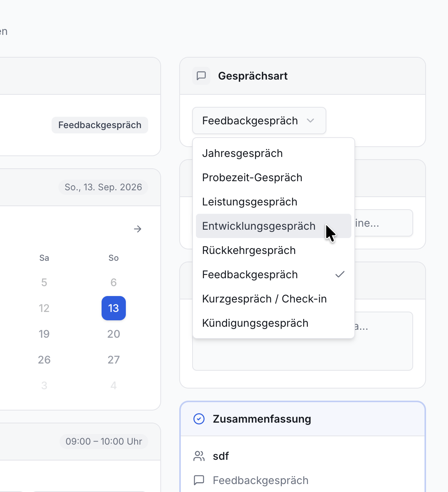
Task: Select calendar day 5
Action: point(44,282)
